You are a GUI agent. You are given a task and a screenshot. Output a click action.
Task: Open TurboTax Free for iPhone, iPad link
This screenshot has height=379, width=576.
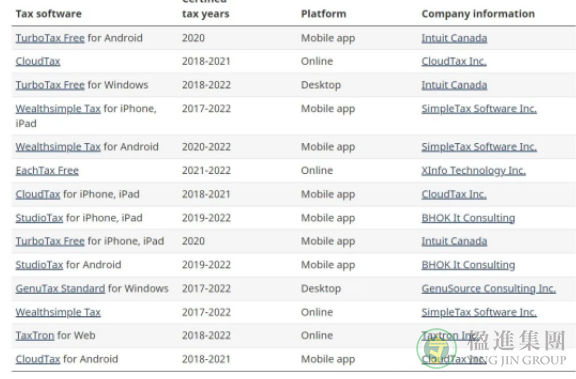point(50,241)
